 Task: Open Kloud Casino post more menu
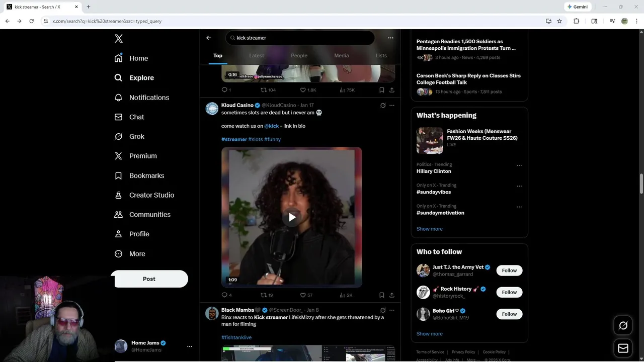(392, 106)
